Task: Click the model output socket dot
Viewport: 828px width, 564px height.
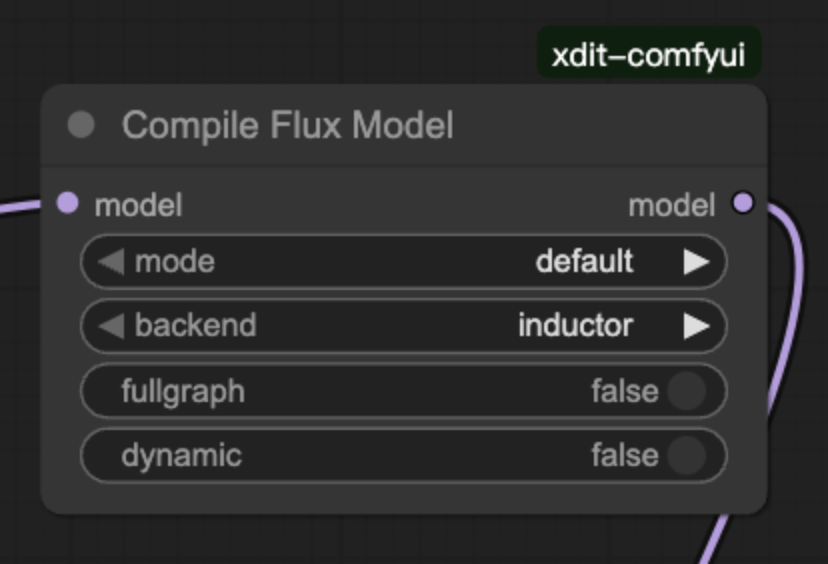Action: click(743, 204)
